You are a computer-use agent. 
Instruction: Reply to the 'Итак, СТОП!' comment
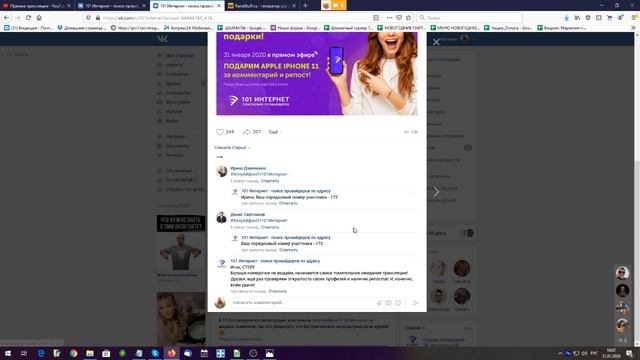point(278,291)
